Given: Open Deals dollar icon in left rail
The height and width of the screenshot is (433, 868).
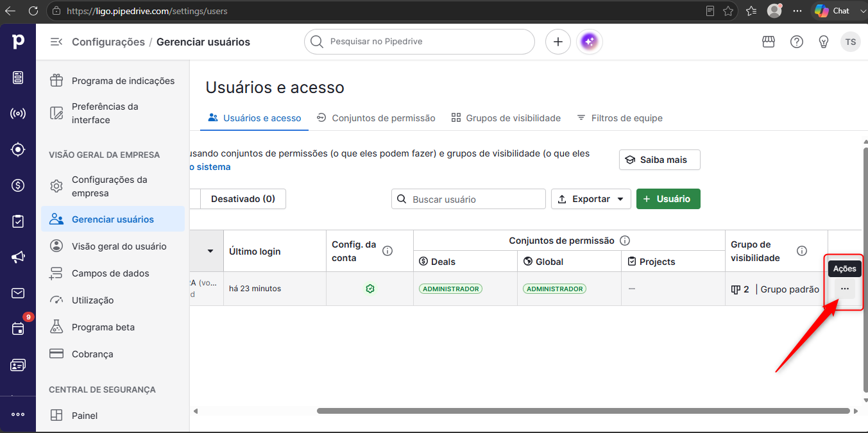Looking at the screenshot, I should click(18, 185).
